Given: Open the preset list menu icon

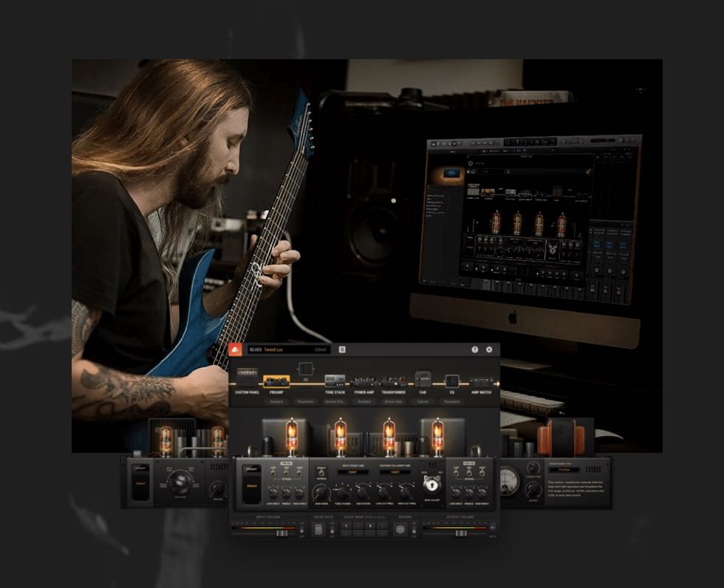Looking at the screenshot, I should [342, 349].
